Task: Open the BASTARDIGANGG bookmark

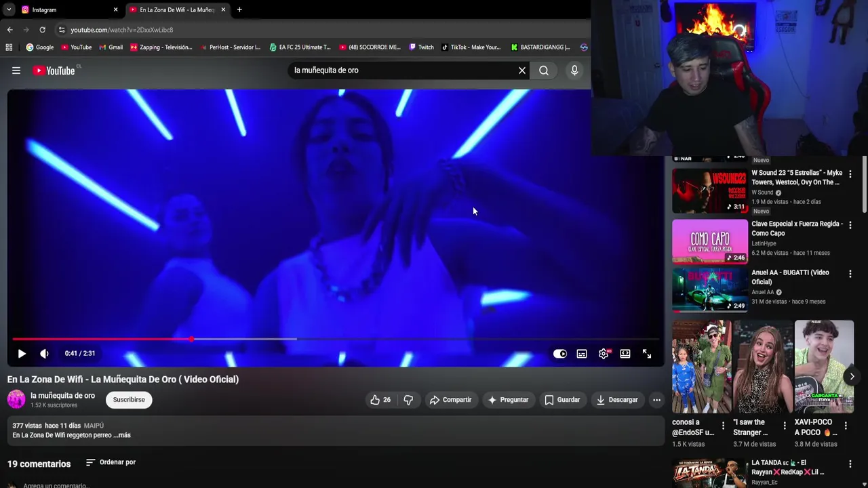Action: coord(540,47)
